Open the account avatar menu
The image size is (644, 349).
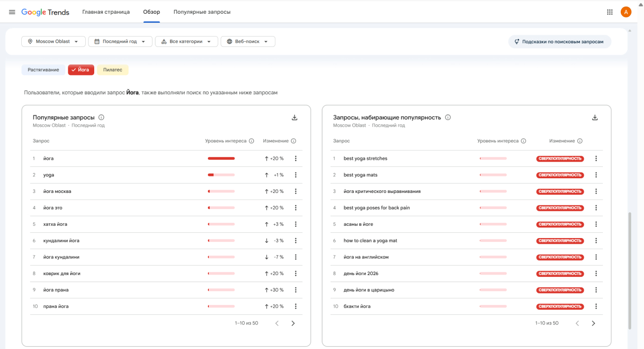[626, 12]
